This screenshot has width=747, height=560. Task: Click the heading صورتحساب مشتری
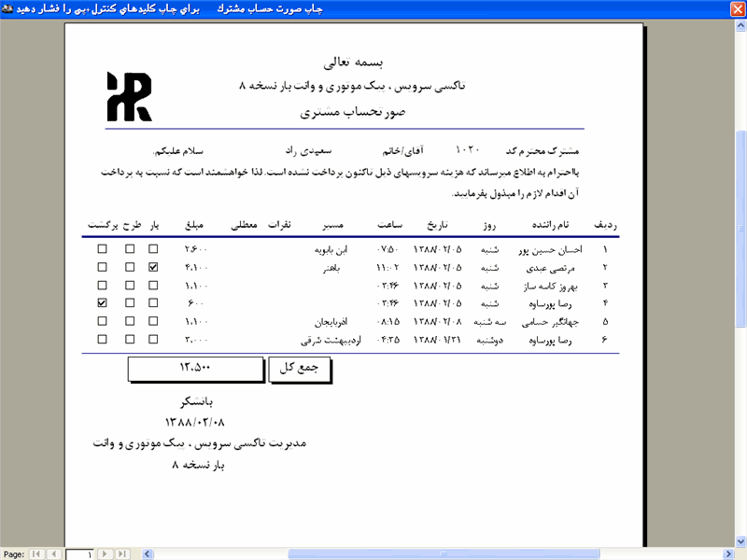[353, 112]
